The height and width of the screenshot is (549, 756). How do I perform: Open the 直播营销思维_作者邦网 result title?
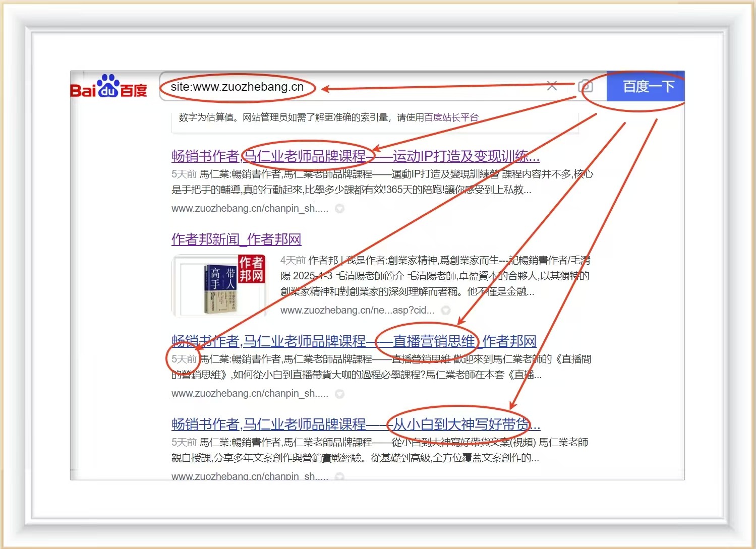tap(354, 341)
